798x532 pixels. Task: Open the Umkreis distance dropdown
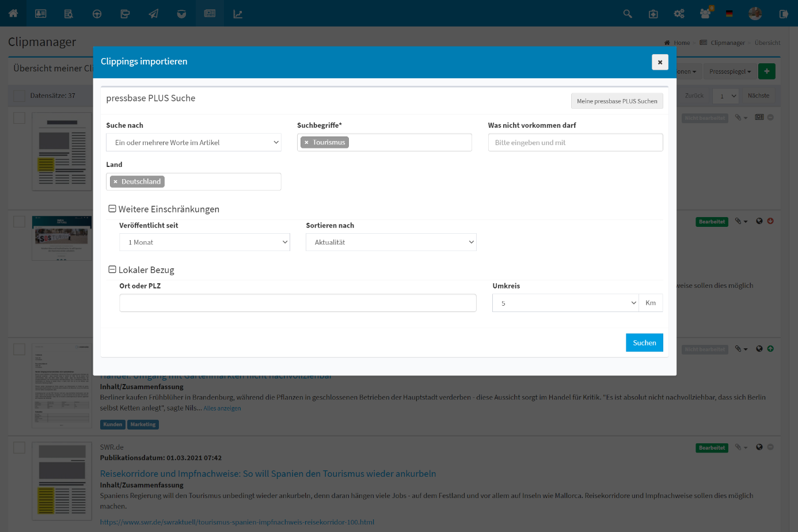point(565,303)
